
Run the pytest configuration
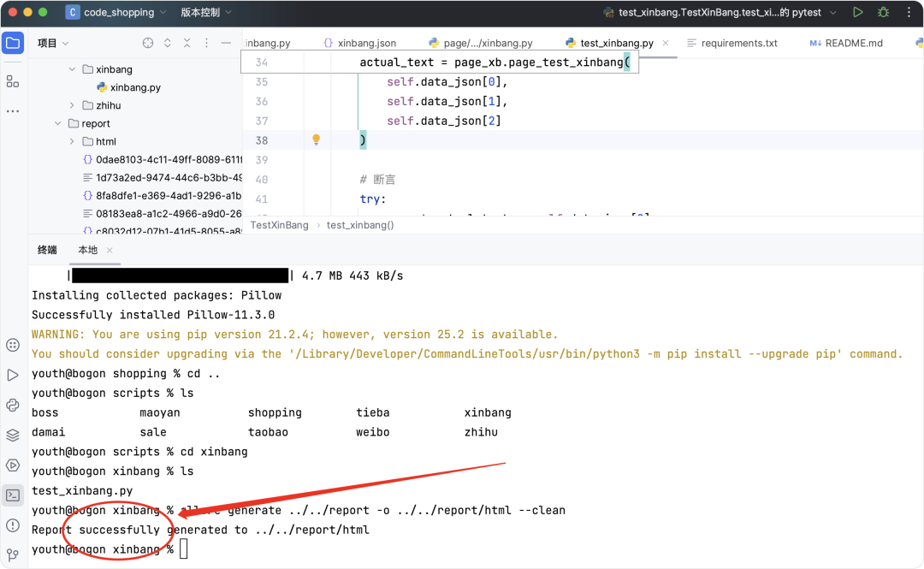[x=858, y=12]
